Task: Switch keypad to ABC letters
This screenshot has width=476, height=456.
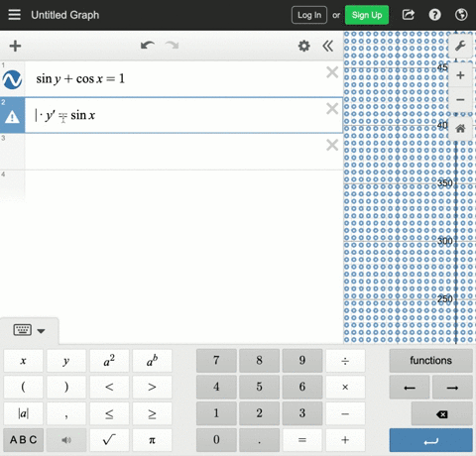Action: [x=23, y=440]
